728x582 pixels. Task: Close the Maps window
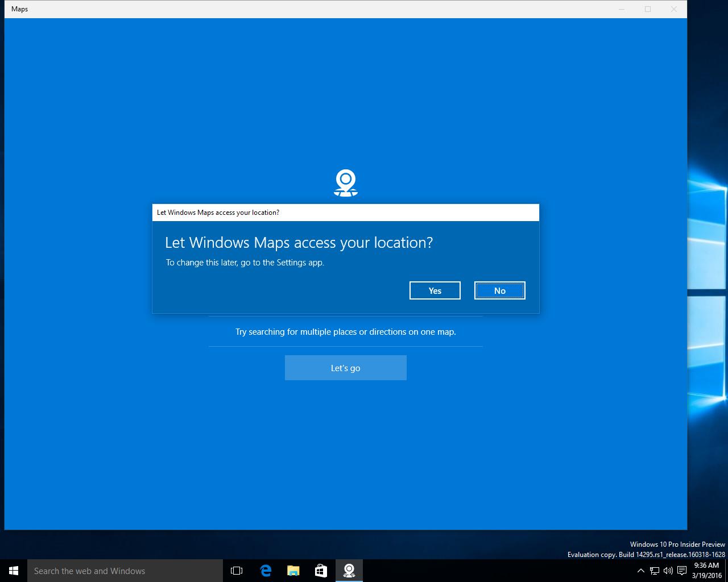click(674, 9)
